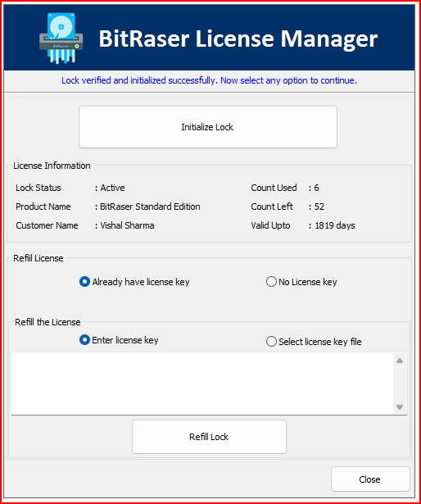Click the lock verified status message

tap(209, 80)
